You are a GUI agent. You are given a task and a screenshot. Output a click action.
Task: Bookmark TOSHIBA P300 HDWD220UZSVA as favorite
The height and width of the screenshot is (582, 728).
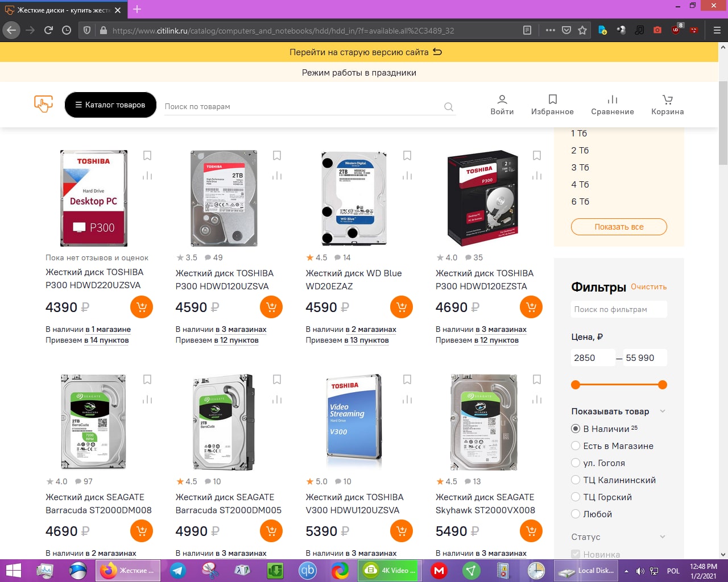(147, 156)
